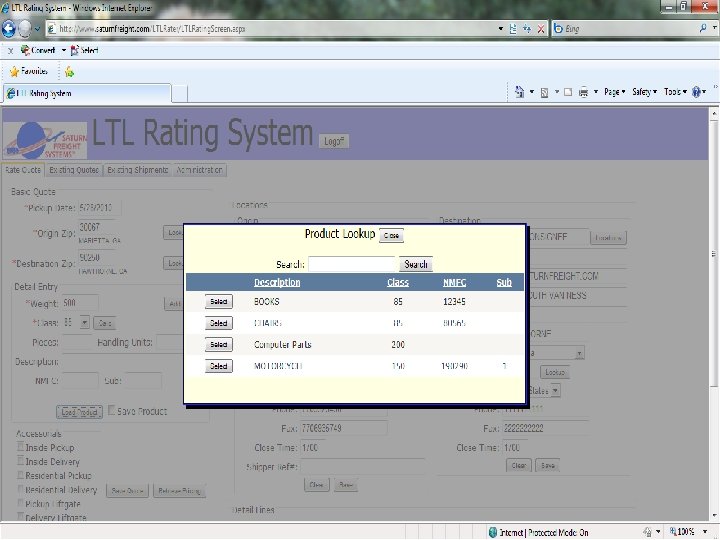
Task: Open the Safety menu
Action: click(x=644, y=92)
